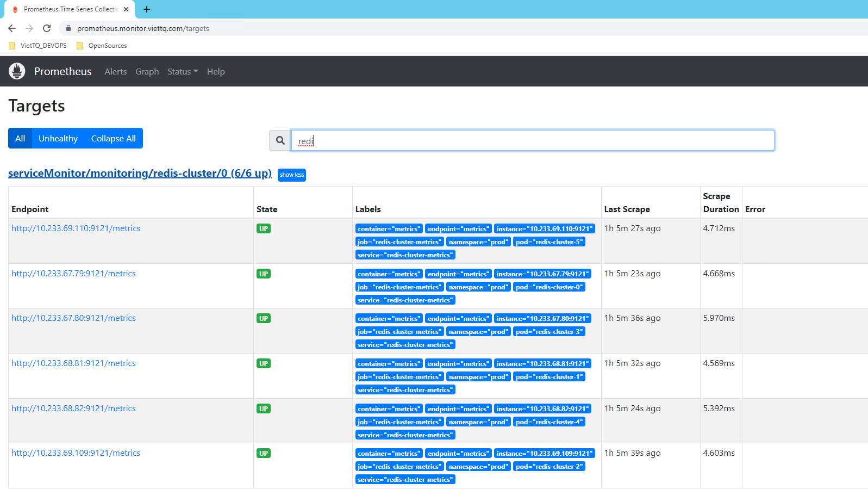
Task: Click instance="10.233.69.110:9121" label
Action: pyautogui.click(x=545, y=229)
